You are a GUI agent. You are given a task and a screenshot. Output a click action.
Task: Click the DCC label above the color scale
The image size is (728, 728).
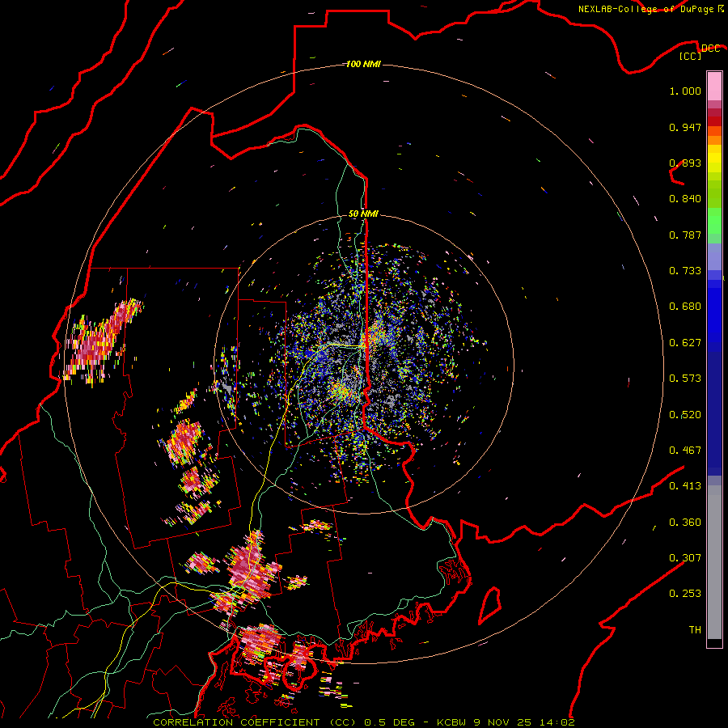[x=710, y=48]
